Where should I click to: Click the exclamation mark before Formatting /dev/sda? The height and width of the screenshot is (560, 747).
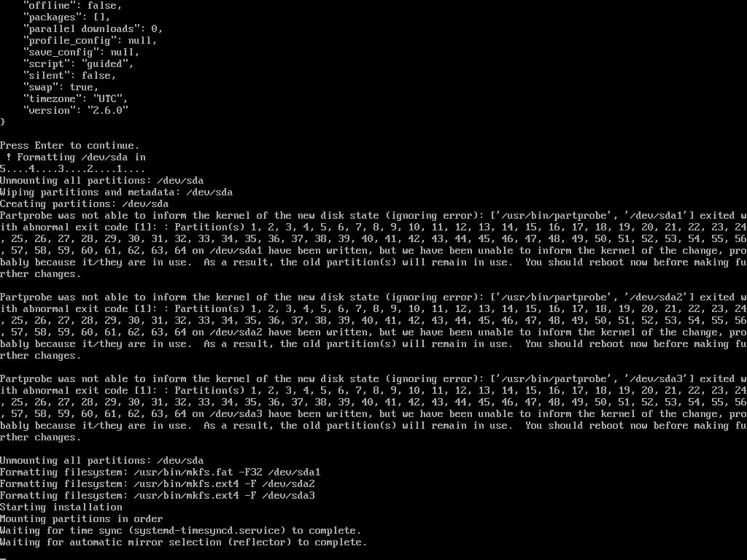pos(9,157)
